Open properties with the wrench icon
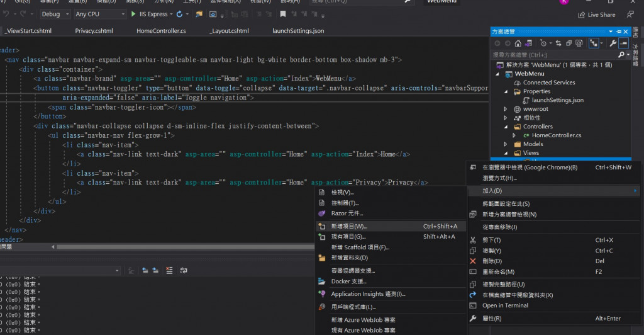The image size is (644, 335). click(x=613, y=43)
